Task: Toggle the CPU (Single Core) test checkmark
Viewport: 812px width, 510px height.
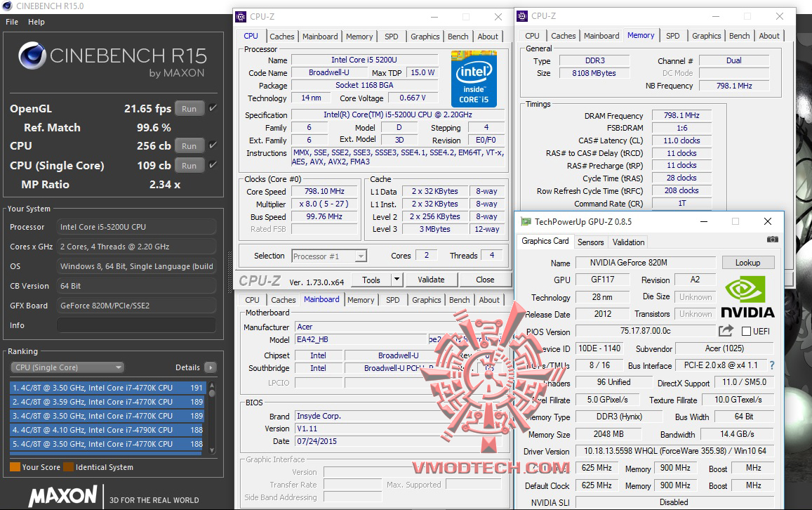Action: click(x=213, y=165)
